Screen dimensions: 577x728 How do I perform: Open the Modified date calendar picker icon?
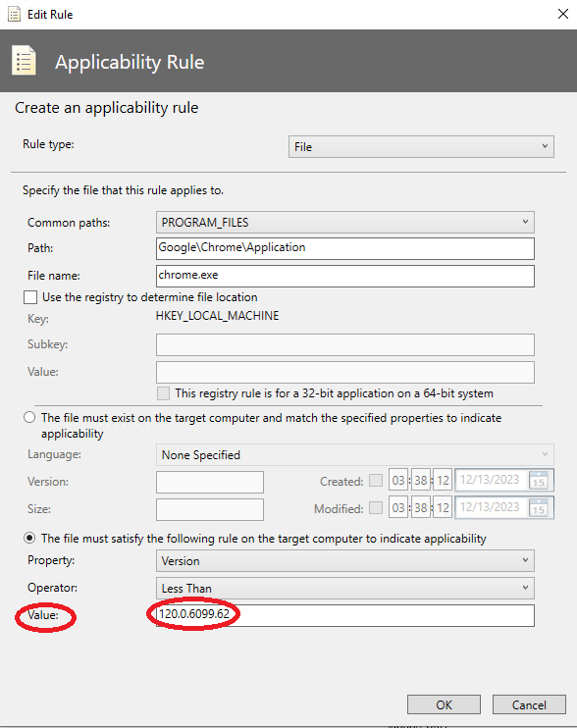(539, 507)
